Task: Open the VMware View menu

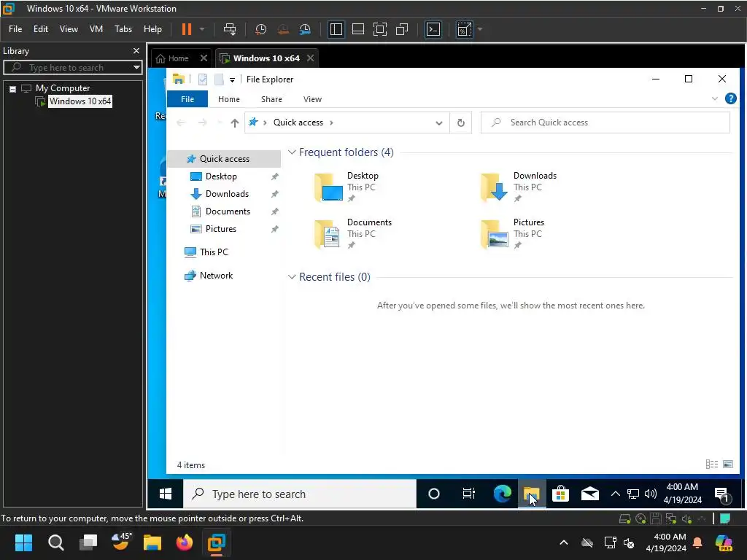Action: tap(69, 29)
